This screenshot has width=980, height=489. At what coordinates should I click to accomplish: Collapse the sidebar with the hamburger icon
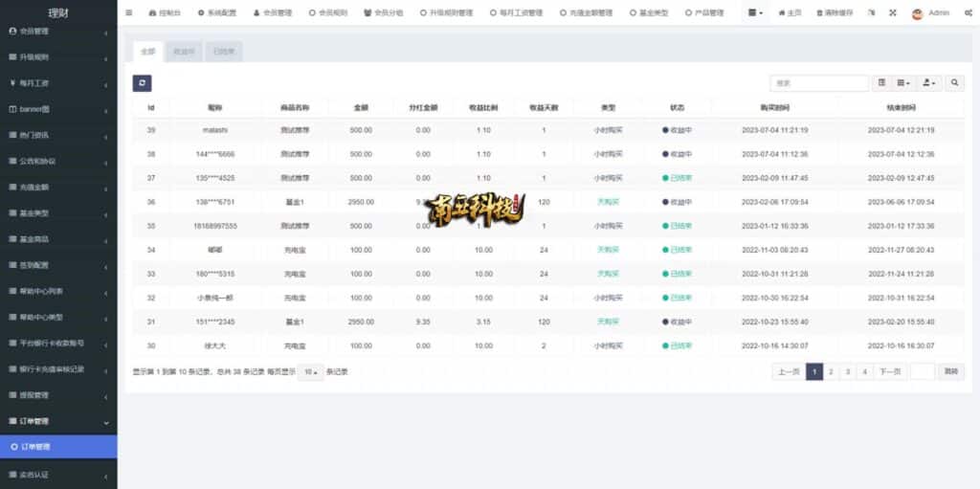[129, 12]
